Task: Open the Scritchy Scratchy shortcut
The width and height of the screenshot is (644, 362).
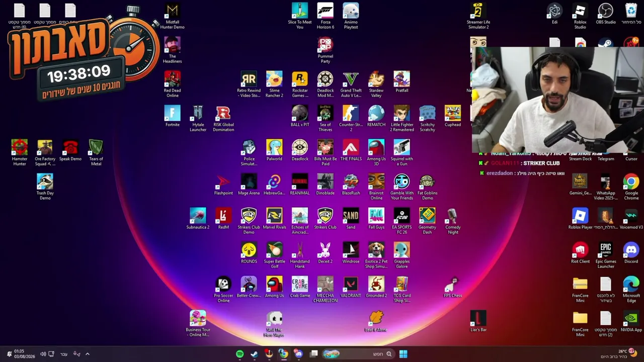Action: [x=427, y=119]
